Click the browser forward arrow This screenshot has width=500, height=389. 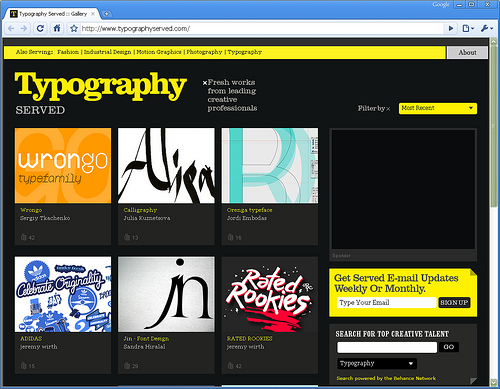pyautogui.click(x=24, y=29)
